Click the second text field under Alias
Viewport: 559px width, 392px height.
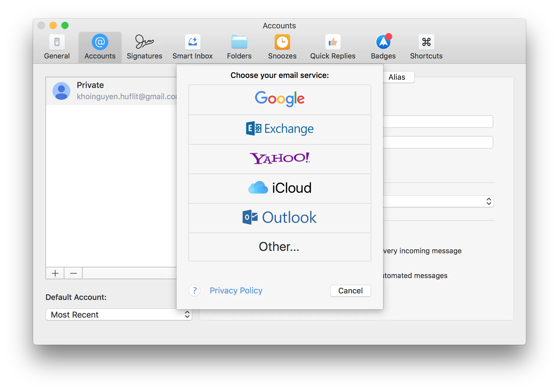point(438,142)
